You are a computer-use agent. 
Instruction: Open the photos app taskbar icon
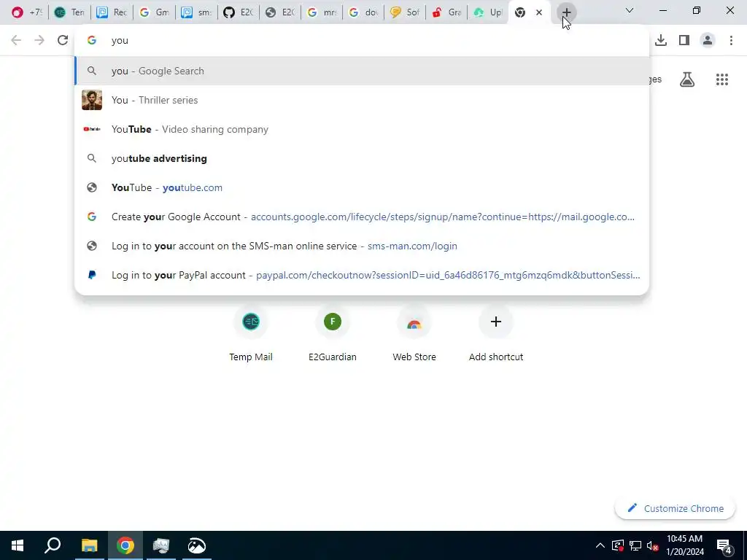point(197,545)
